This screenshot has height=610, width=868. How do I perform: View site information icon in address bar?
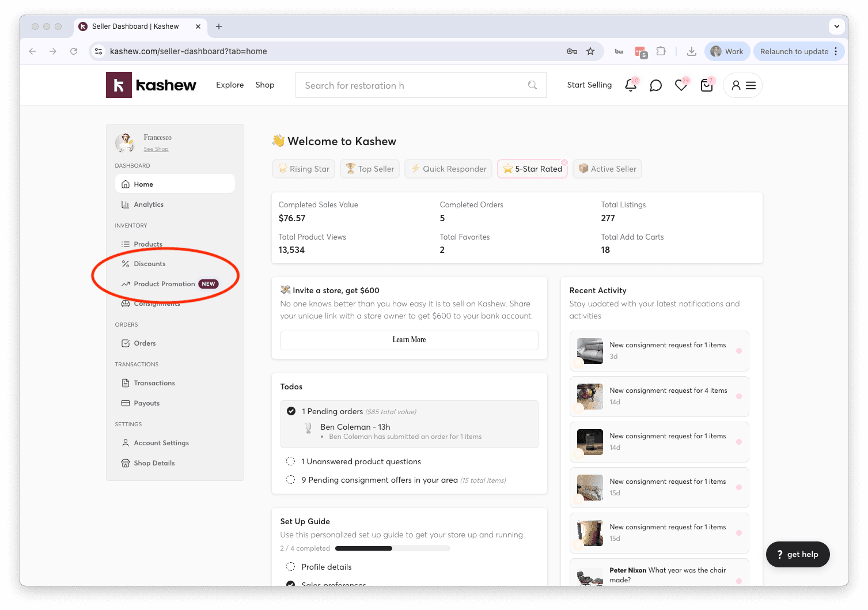click(x=98, y=51)
